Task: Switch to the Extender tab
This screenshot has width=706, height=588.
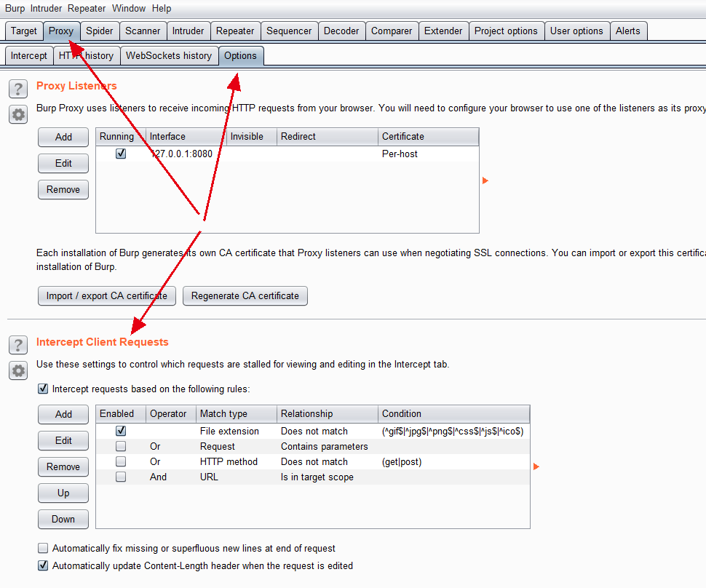Action: pos(443,31)
